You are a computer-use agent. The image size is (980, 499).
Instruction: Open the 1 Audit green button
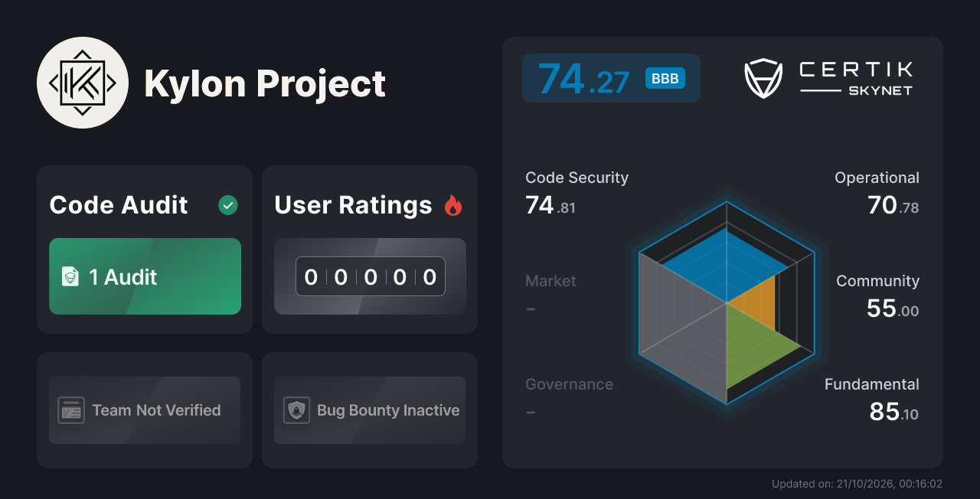click(x=145, y=276)
